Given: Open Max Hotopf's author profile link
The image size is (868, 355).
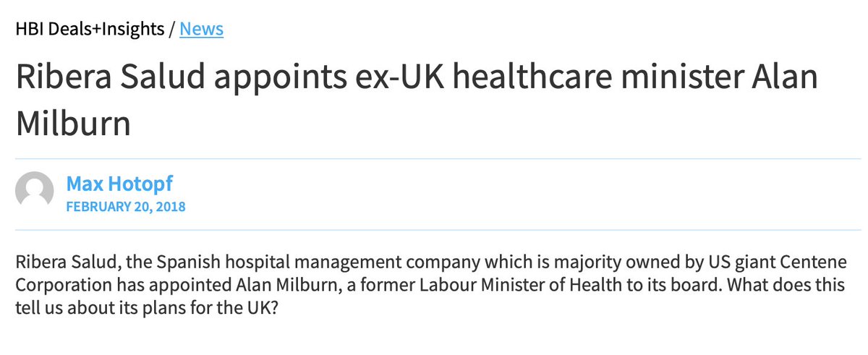Looking at the screenshot, I should click(120, 184).
